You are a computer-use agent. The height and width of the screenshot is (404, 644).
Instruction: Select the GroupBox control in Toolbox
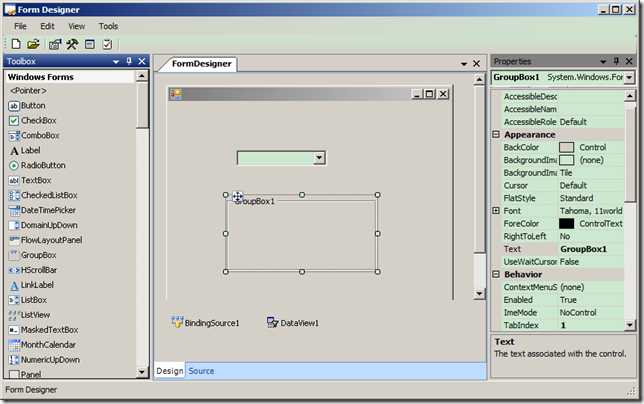tap(32, 255)
